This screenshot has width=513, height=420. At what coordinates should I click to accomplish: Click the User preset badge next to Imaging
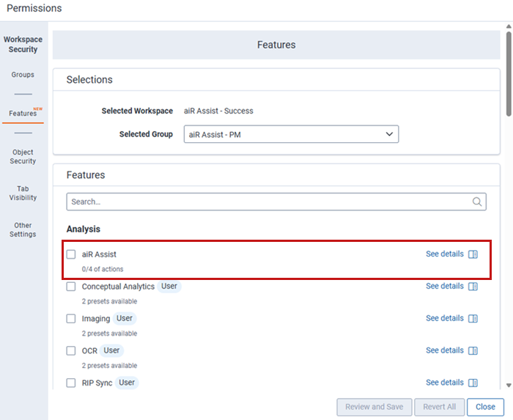125,318
